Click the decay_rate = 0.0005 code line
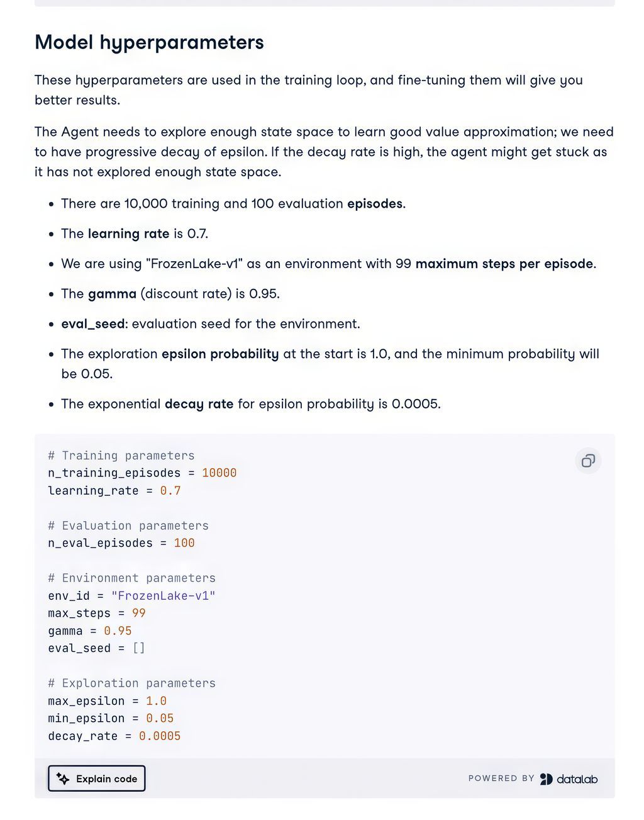This screenshot has width=644, height=820. [114, 736]
